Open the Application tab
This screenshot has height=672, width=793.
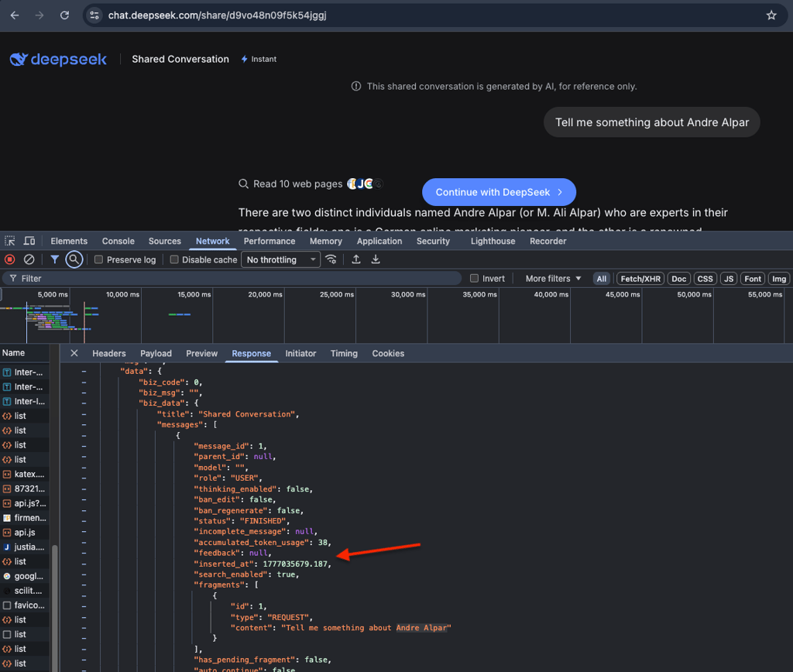[x=379, y=242]
